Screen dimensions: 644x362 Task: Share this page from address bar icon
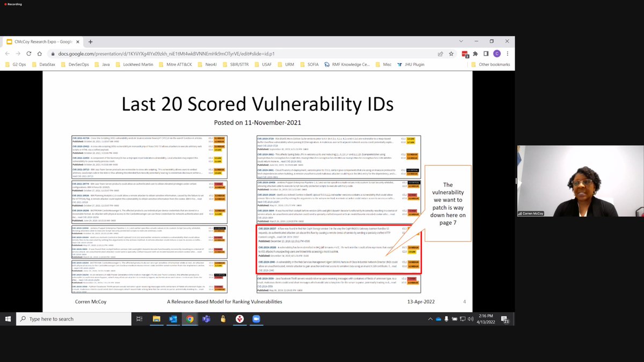pos(441,54)
